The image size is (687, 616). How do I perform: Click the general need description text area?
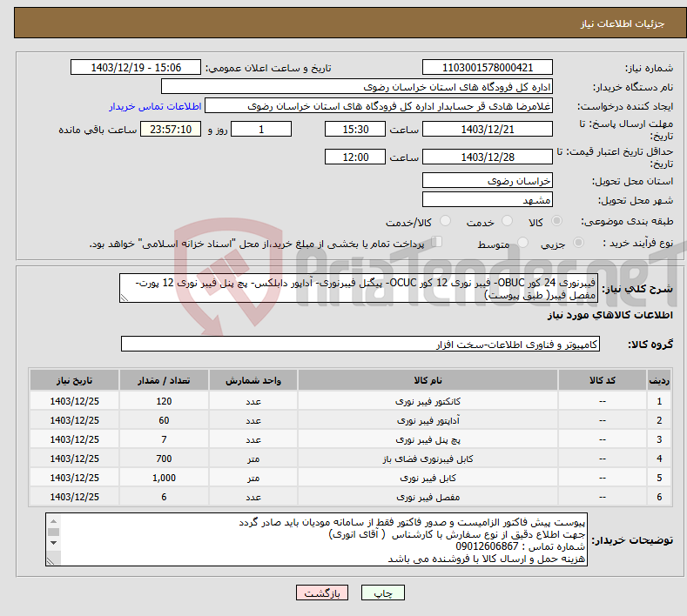[x=359, y=288]
